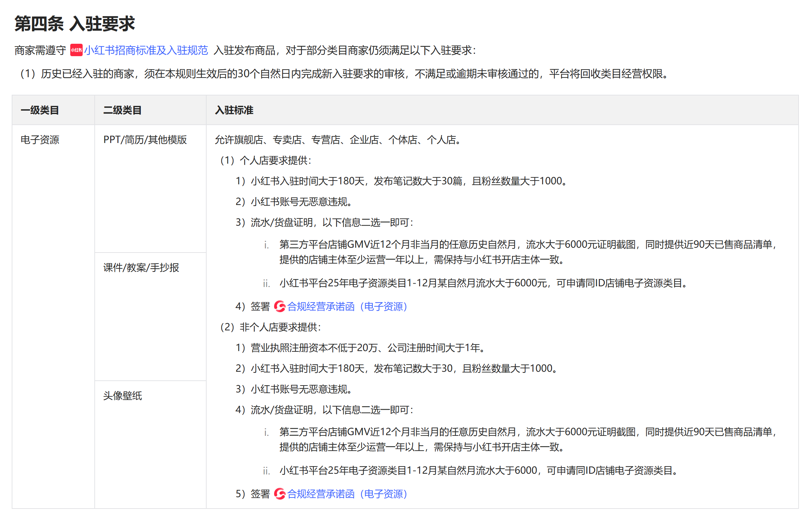
Task: Click the 电子资源 category cell
Action: point(40,140)
